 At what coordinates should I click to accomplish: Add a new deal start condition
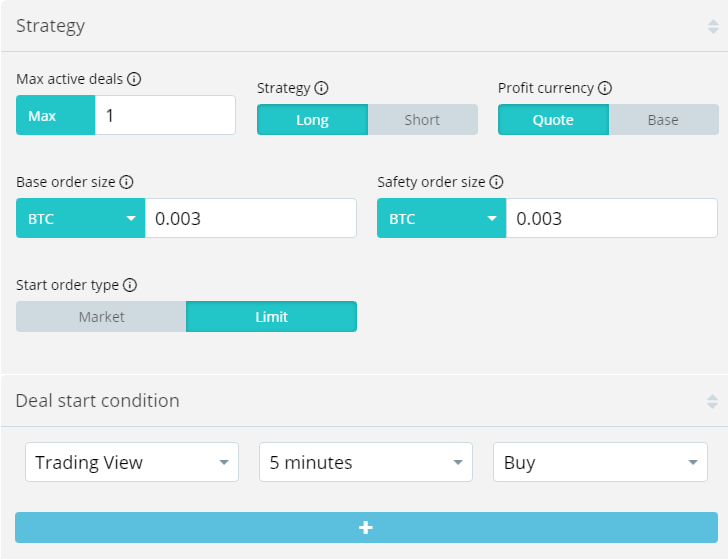[366, 528]
